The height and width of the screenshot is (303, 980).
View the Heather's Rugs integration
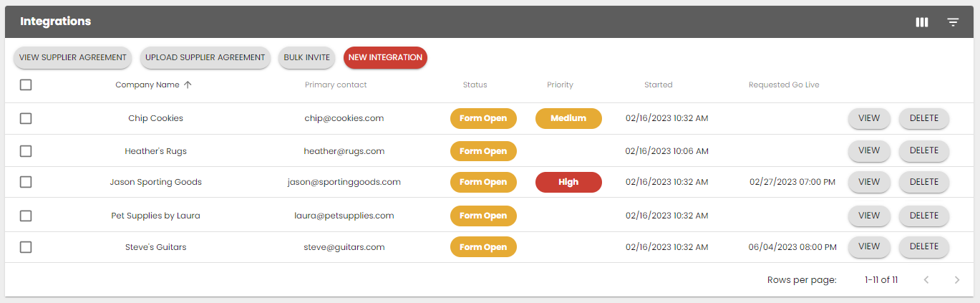(x=868, y=151)
